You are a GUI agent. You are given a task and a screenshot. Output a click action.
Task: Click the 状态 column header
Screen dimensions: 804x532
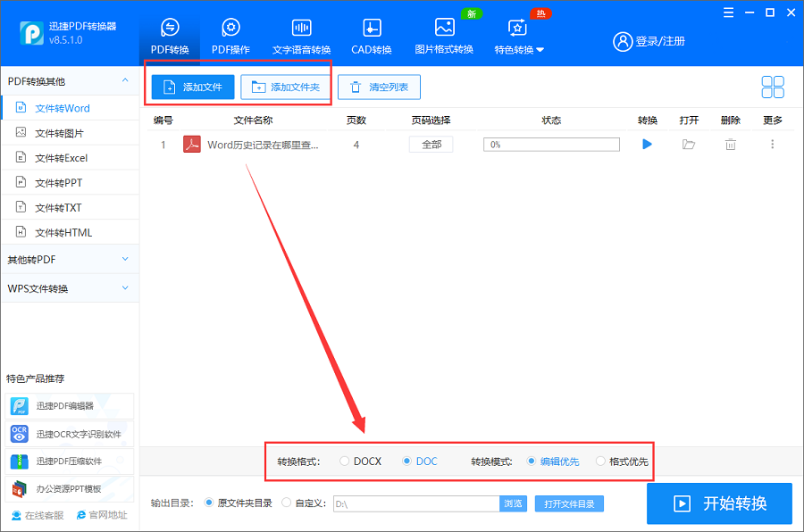pos(551,121)
